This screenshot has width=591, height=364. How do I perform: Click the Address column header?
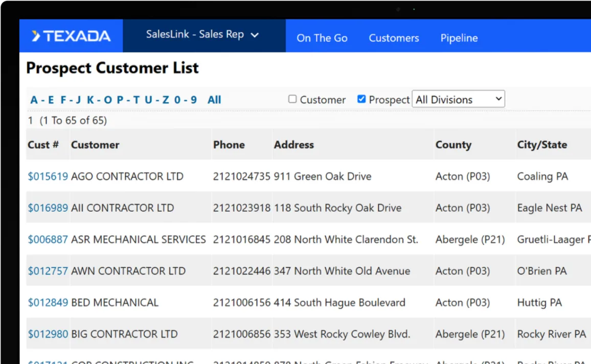[293, 145]
